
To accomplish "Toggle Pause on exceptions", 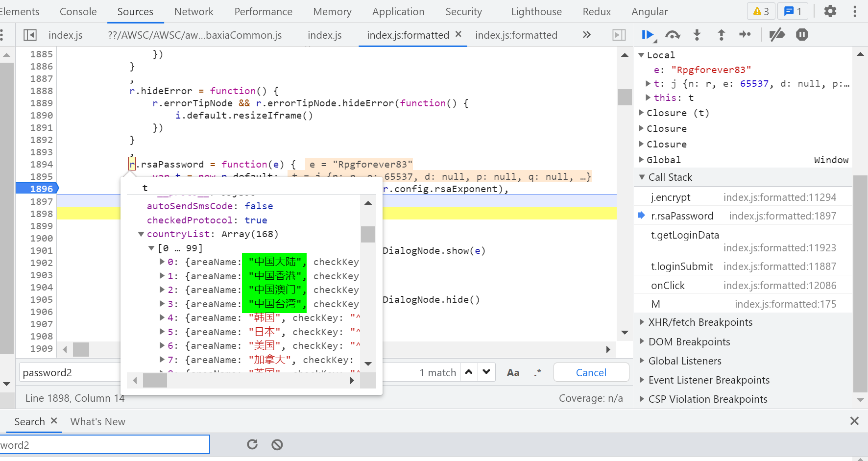I will point(802,35).
